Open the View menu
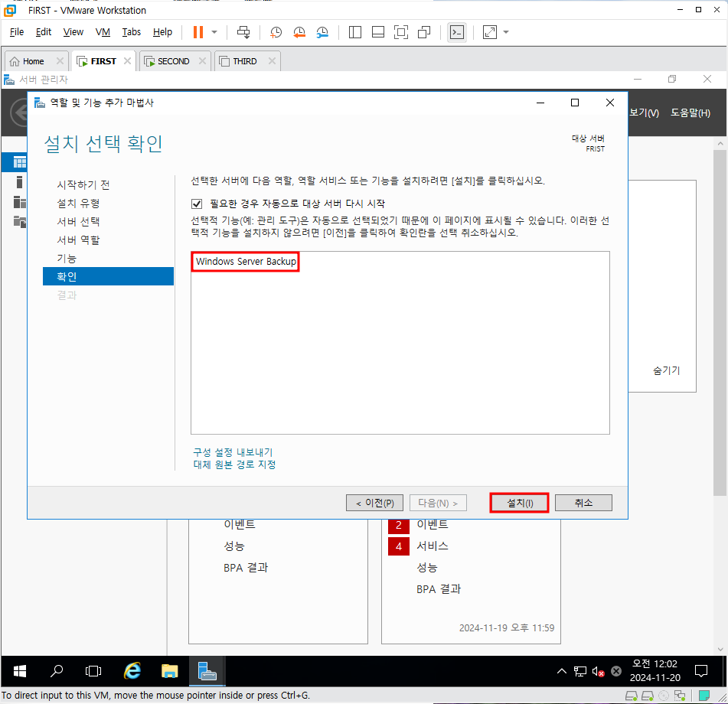Image resolution: width=728 pixels, height=704 pixels. (73, 32)
